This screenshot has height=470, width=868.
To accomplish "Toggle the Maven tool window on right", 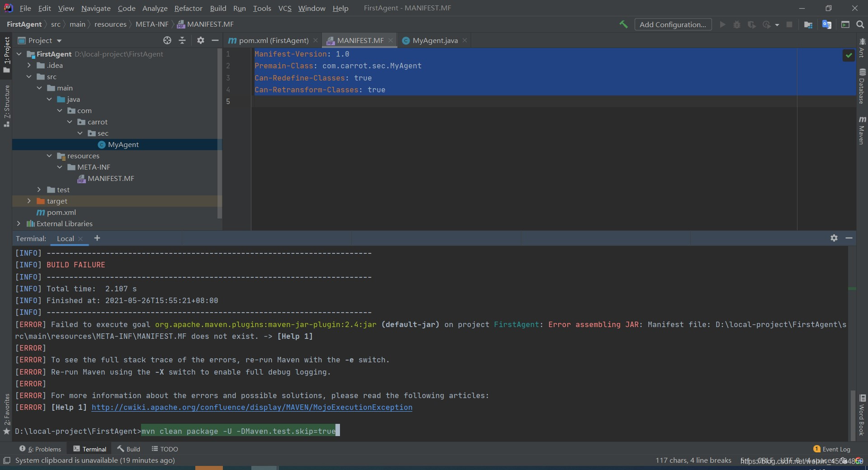I will pyautogui.click(x=862, y=131).
